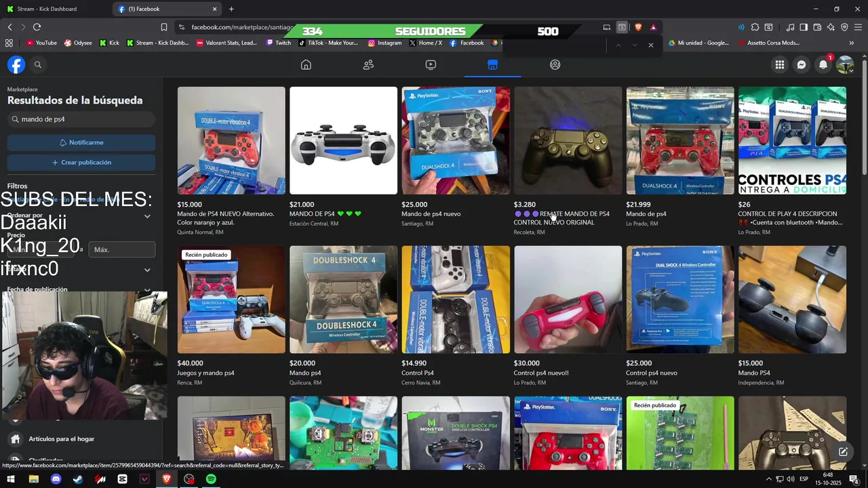Open the Watch video icon in Facebook nav
The image size is (868, 488).
pyautogui.click(x=431, y=64)
